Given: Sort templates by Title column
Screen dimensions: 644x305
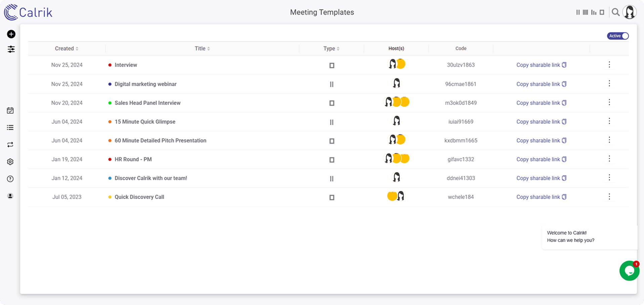Looking at the screenshot, I should (x=202, y=48).
